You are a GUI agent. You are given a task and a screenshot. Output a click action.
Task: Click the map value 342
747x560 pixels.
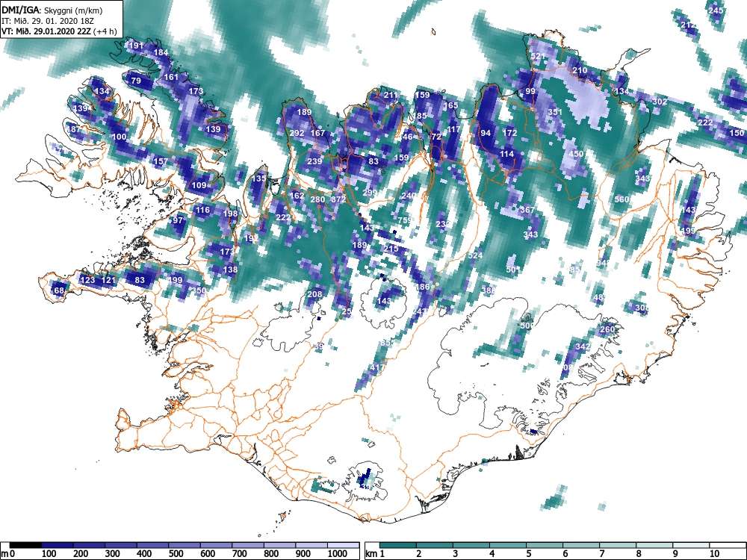pyautogui.click(x=583, y=346)
